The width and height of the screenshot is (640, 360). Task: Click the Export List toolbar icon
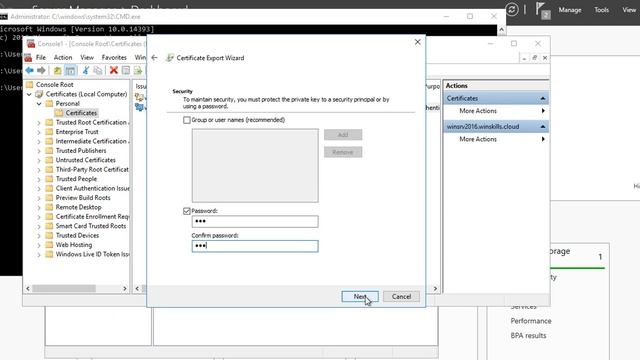tap(138, 71)
